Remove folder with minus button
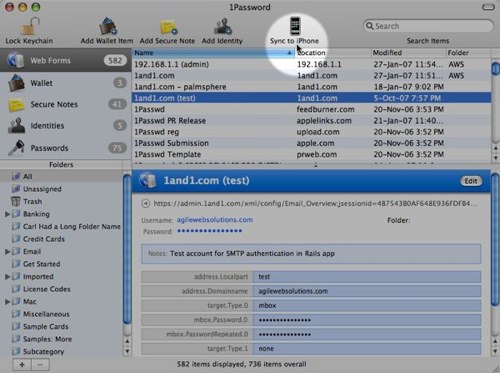The width and height of the screenshot is (500, 373). point(40,365)
